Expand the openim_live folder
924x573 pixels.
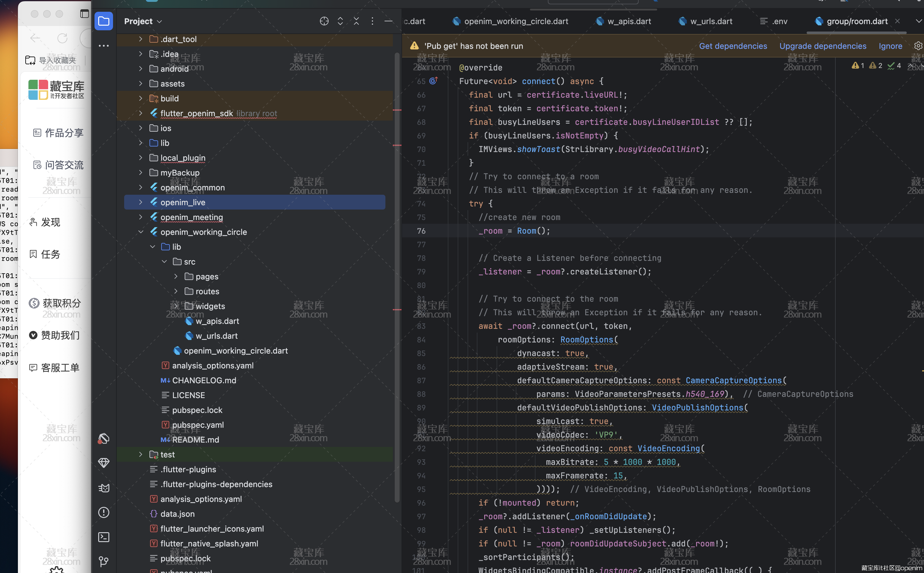coord(141,202)
